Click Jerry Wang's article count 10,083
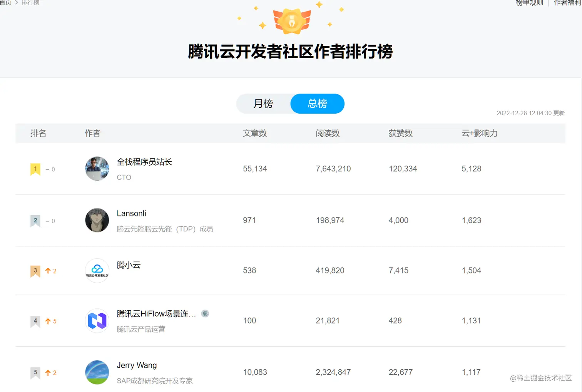This screenshot has height=392, width=582. click(x=255, y=372)
